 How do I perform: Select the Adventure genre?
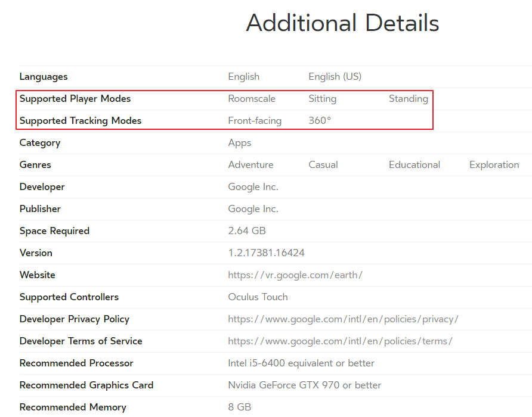250,165
